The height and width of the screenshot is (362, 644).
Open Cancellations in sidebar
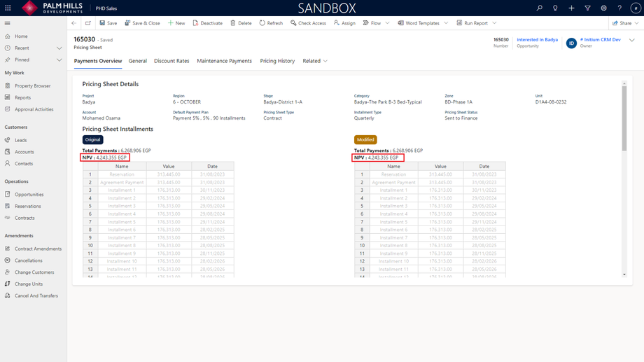click(x=28, y=260)
